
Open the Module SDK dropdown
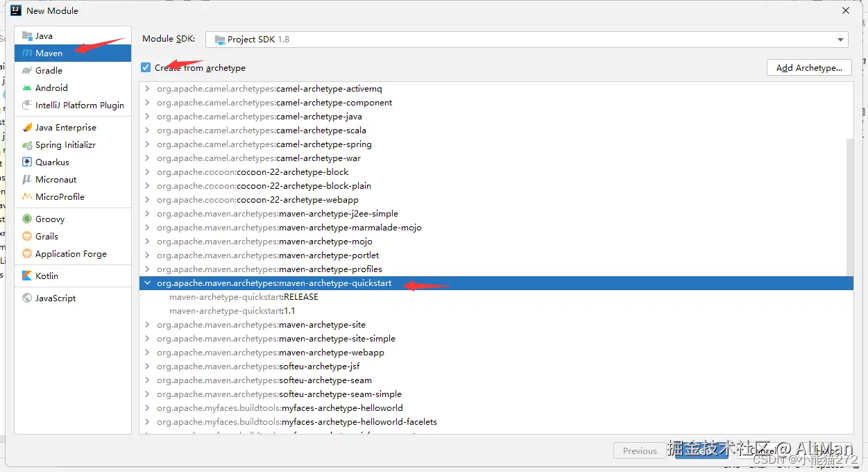point(527,40)
